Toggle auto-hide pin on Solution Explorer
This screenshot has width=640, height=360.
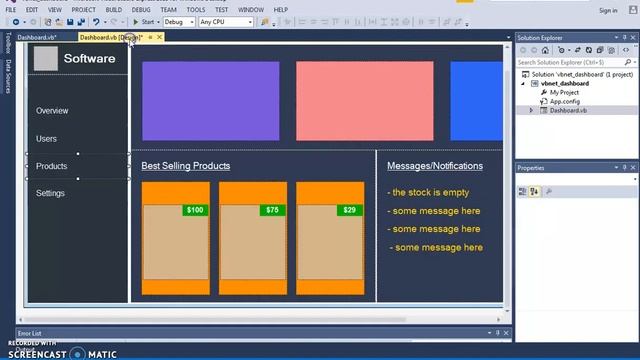(624, 38)
